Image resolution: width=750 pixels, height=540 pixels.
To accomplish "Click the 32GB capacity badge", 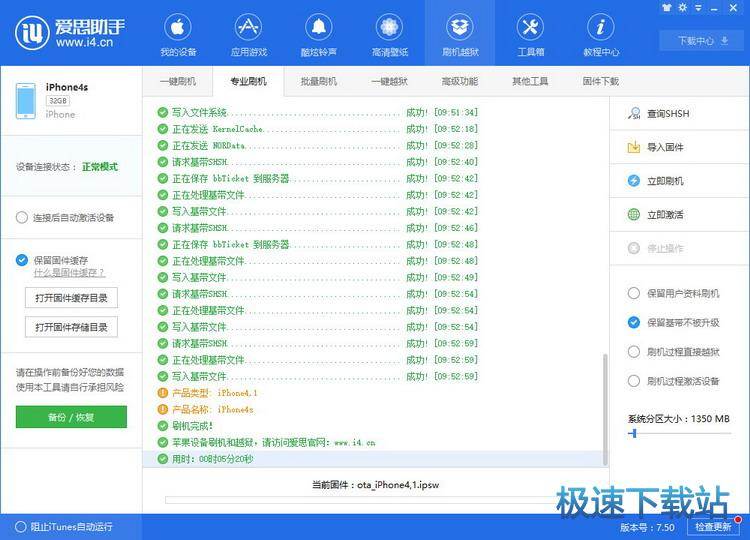I will (x=58, y=101).
